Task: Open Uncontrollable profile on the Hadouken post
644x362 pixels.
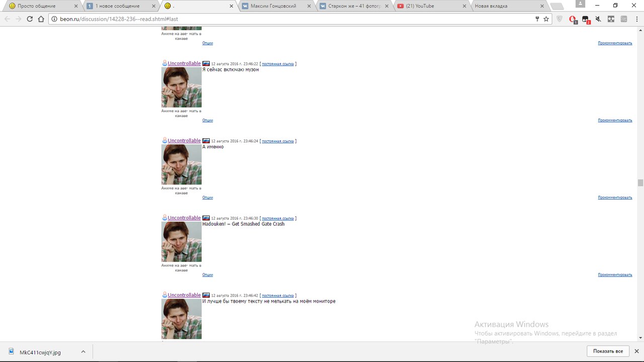Action: click(x=184, y=218)
